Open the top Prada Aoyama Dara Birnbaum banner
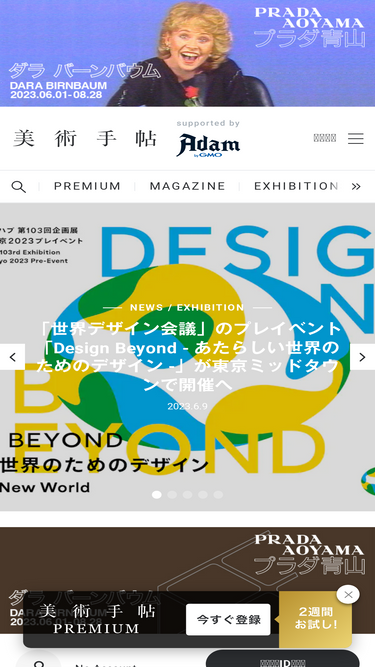Image resolution: width=375 pixels, height=667 pixels. point(188,53)
